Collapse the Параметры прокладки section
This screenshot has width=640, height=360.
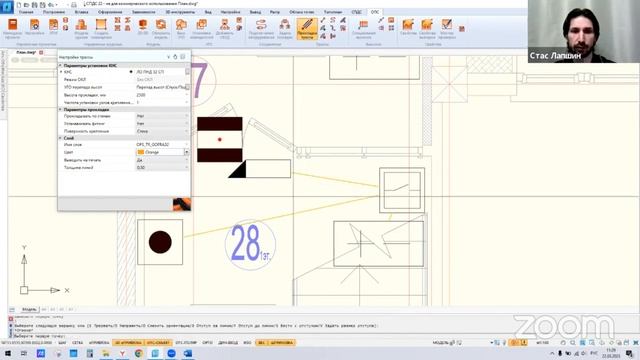click(60, 109)
